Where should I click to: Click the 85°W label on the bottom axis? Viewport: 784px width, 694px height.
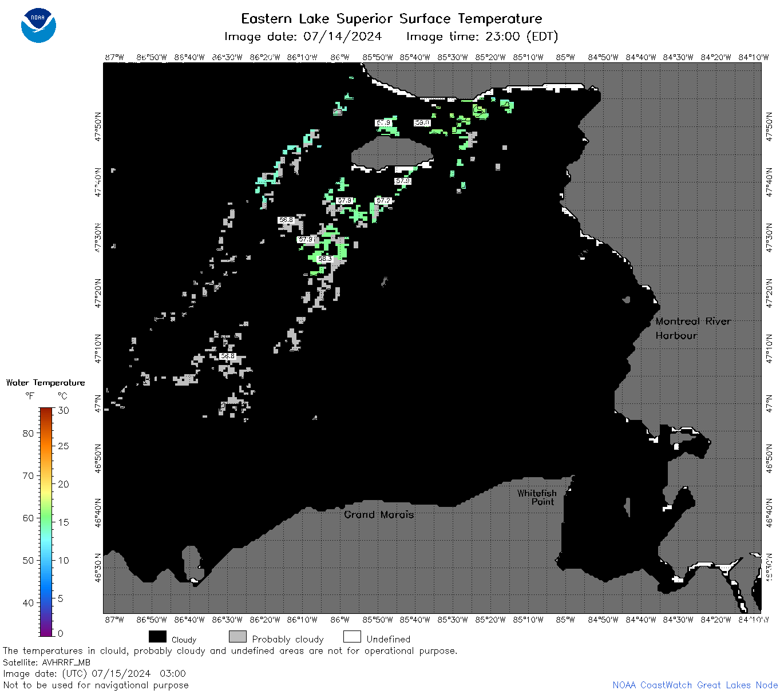coord(565,619)
